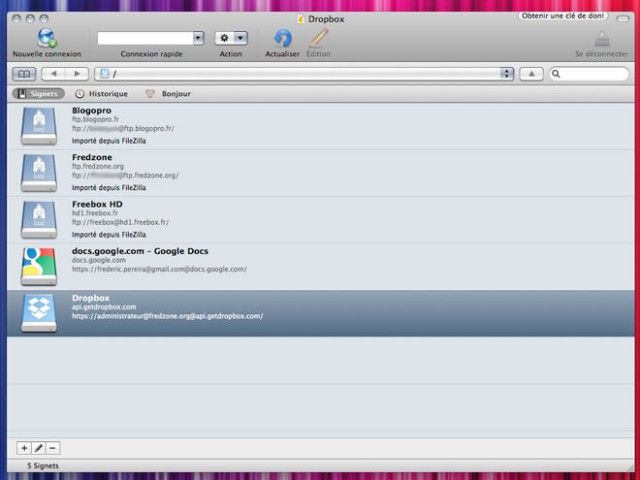
Task: Remove the bookmark with minus button
Action: point(53,448)
